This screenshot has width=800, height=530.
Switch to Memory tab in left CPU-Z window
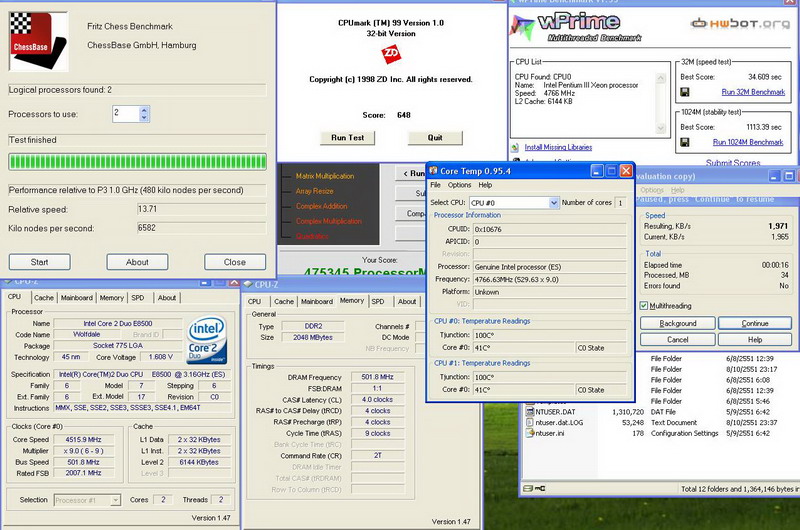[112, 298]
